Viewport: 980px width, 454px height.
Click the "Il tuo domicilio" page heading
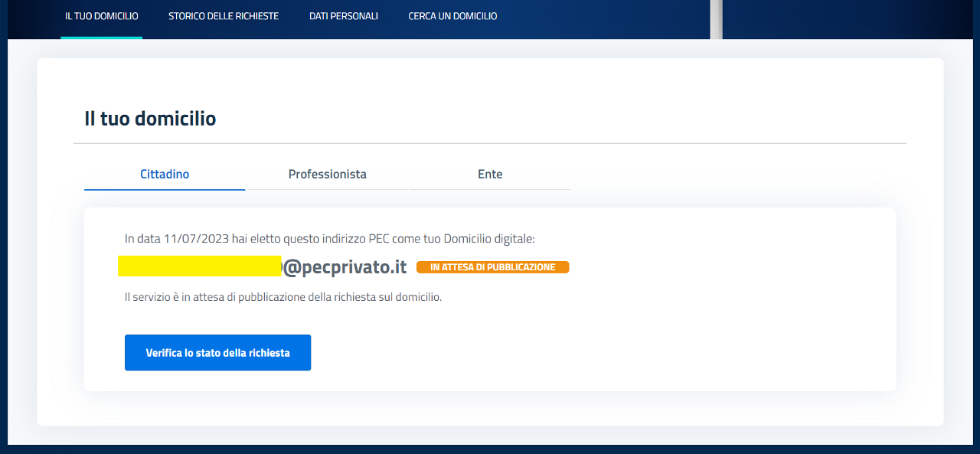click(x=150, y=119)
